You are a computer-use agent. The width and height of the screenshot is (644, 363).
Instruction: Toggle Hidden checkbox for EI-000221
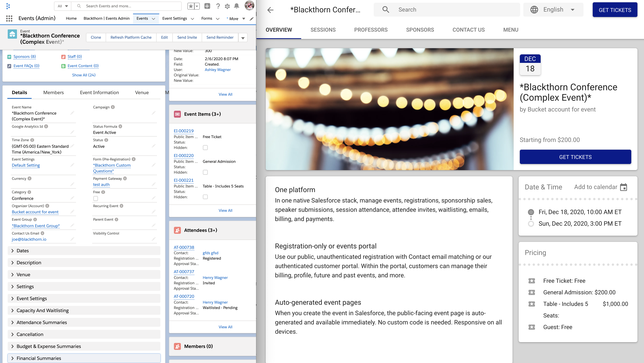(205, 197)
